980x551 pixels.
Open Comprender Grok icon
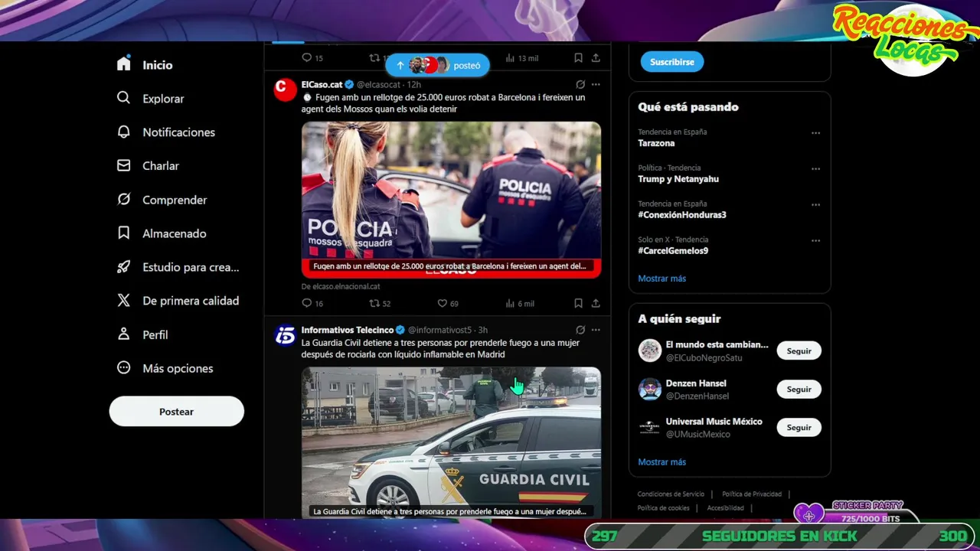[124, 199]
